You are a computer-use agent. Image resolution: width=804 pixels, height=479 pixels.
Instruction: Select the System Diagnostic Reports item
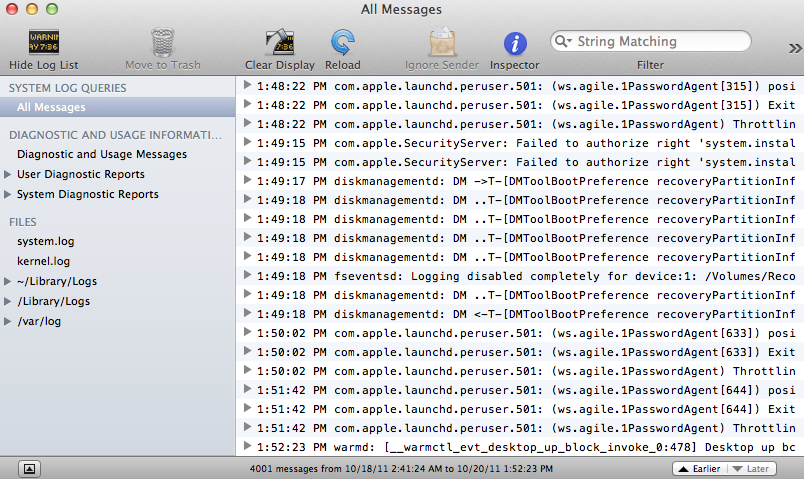click(88, 194)
